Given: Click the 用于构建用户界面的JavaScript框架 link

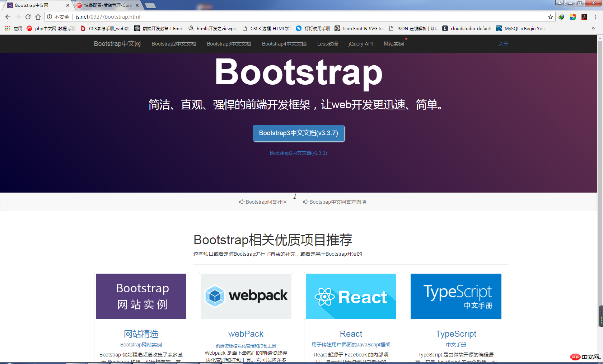Looking at the screenshot, I should 351,345.
